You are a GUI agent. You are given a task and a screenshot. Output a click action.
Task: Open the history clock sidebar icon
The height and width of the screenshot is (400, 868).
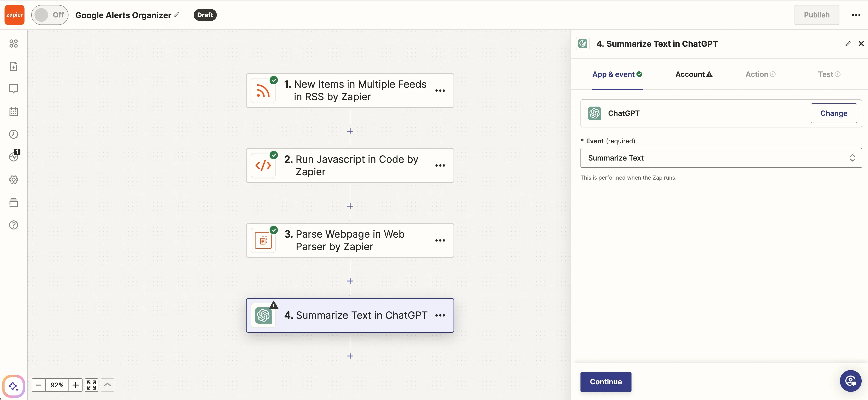click(x=13, y=134)
